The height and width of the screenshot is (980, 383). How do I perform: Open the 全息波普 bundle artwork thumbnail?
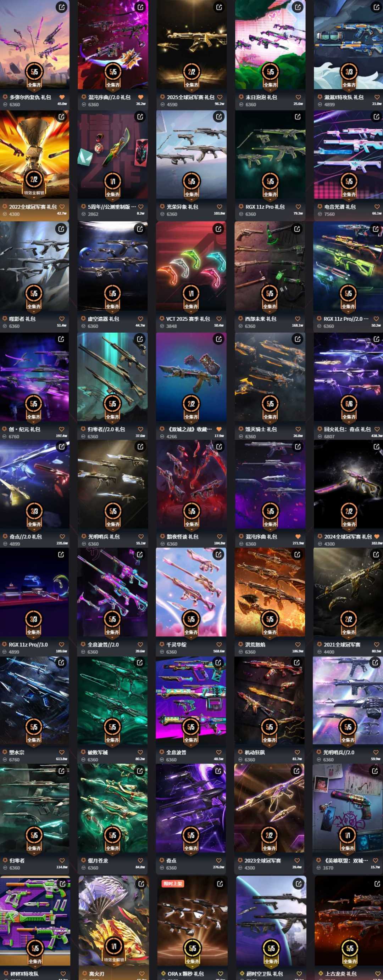pos(191,700)
